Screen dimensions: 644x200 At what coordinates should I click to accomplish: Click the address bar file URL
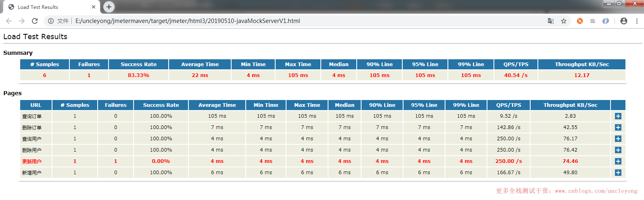188,21
